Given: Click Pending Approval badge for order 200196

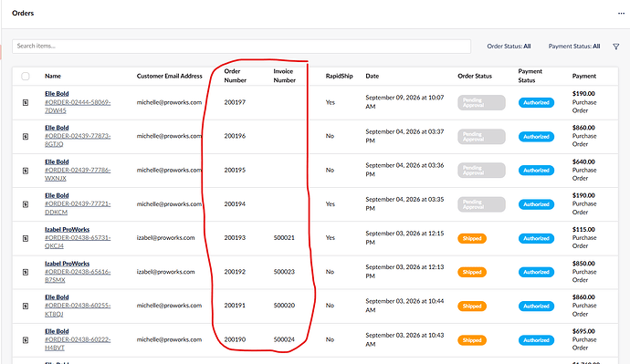Looking at the screenshot, I should coord(481,137).
